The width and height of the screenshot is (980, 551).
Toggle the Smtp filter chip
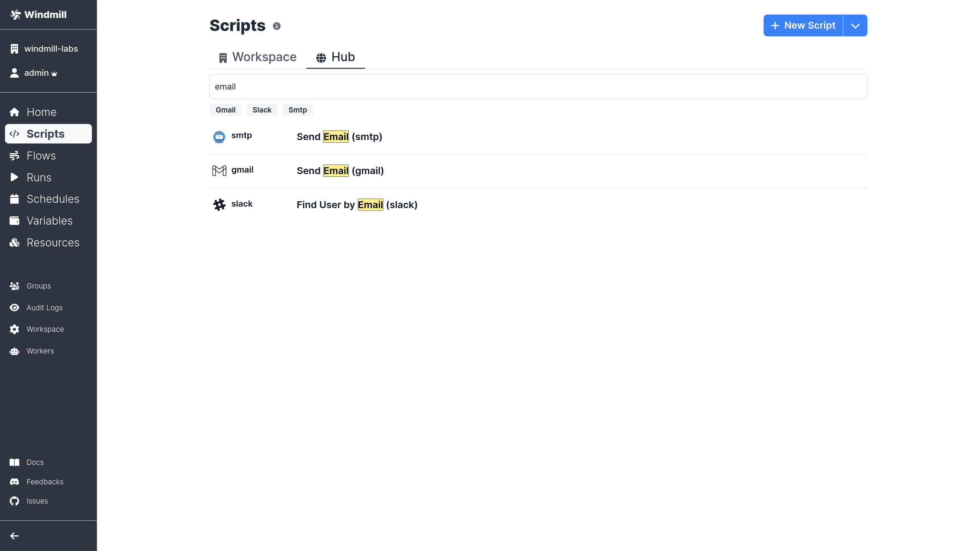(x=298, y=110)
